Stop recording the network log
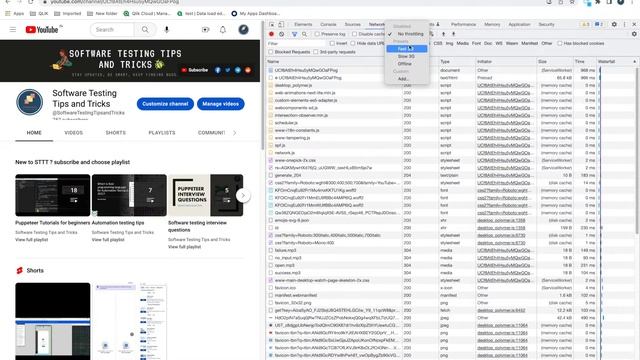 click(271, 34)
